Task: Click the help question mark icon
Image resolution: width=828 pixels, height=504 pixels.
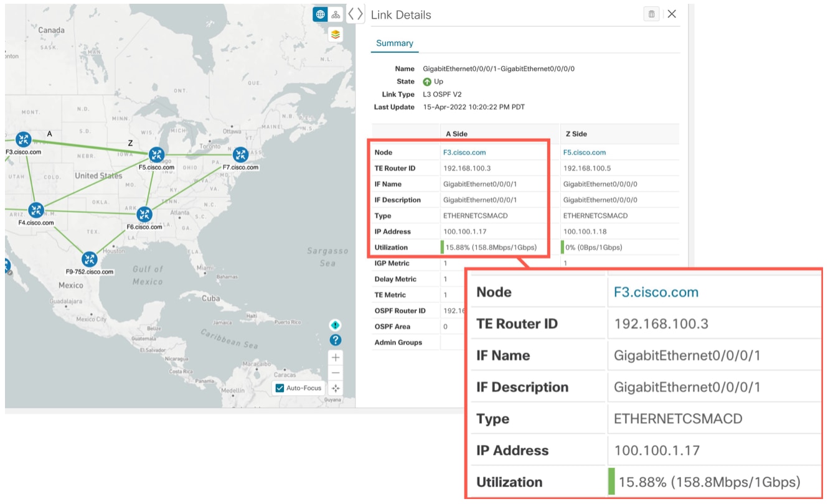Action: tap(335, 340)
